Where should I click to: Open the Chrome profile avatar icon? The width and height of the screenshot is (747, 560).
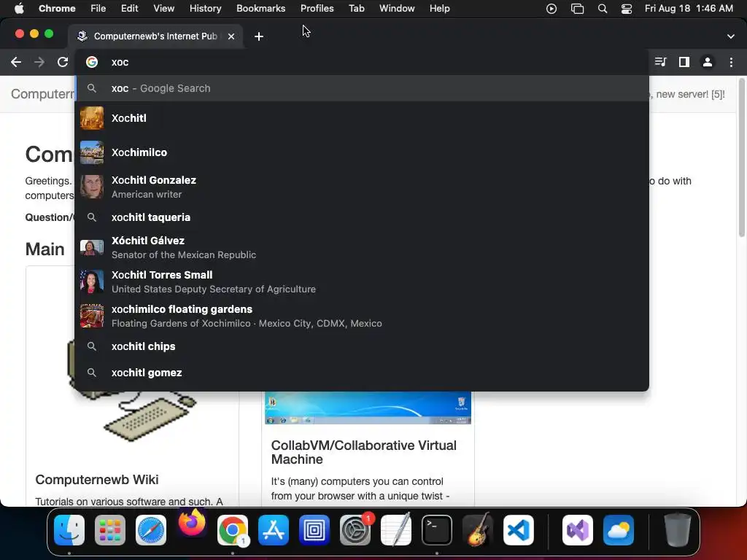708,62
